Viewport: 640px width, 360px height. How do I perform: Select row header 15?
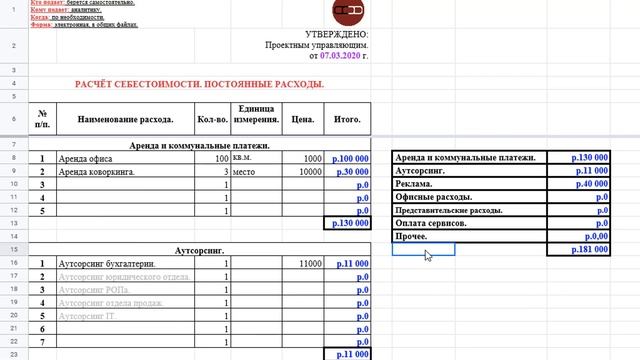14,249
